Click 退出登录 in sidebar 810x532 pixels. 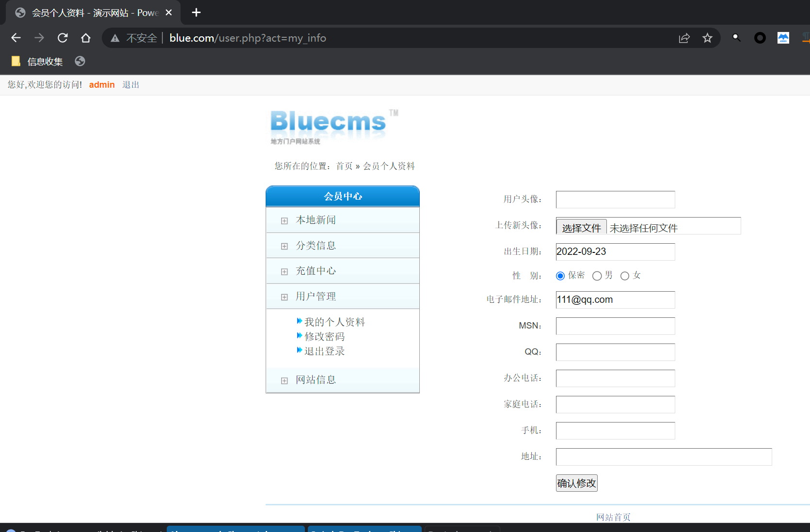(x=324, y=351)
